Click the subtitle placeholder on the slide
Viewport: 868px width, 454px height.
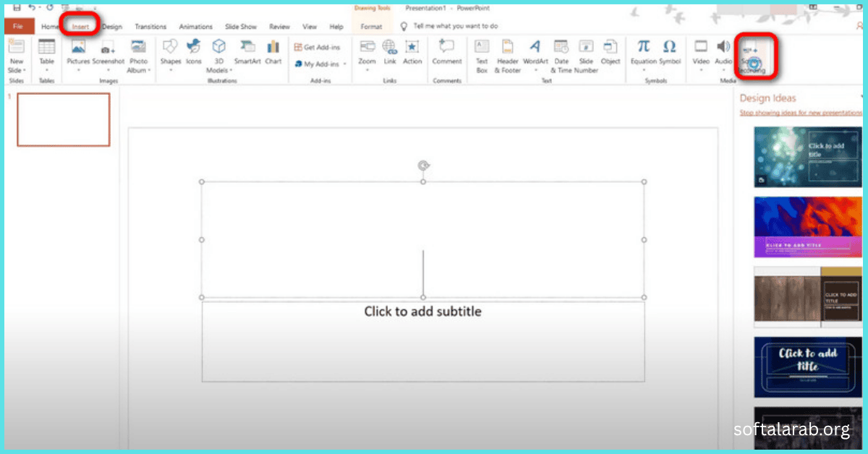coord(423,341)
